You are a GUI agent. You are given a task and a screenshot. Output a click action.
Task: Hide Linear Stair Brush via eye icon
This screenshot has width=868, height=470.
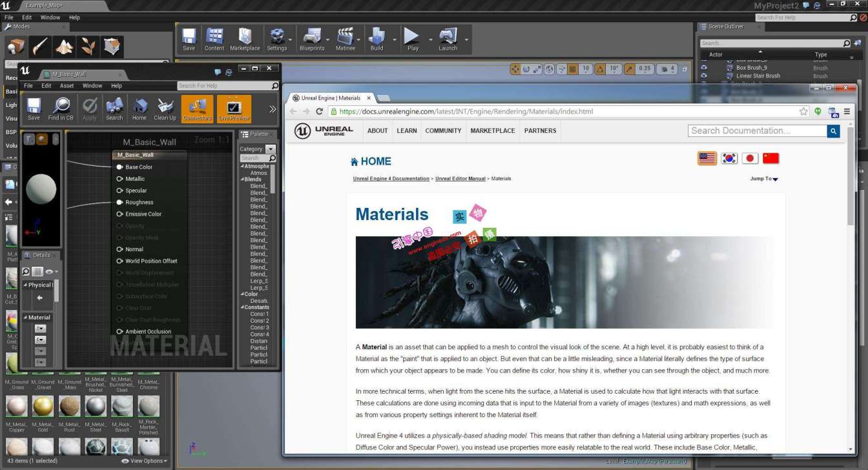click(x=704, y=76)
